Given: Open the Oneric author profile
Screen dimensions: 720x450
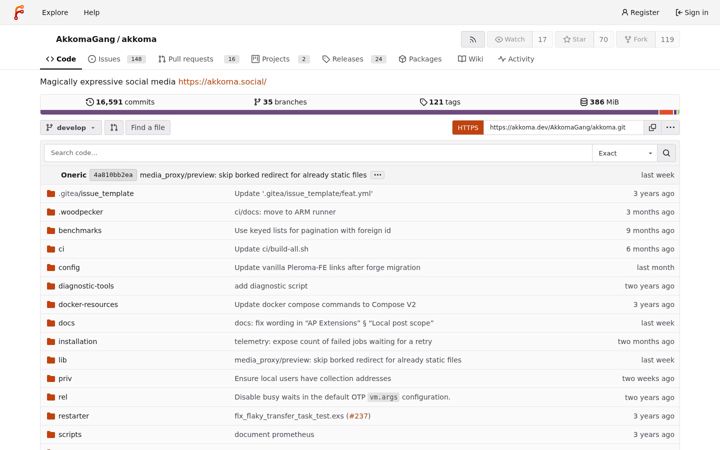Looking at the screenshot, I should point(73,175).
